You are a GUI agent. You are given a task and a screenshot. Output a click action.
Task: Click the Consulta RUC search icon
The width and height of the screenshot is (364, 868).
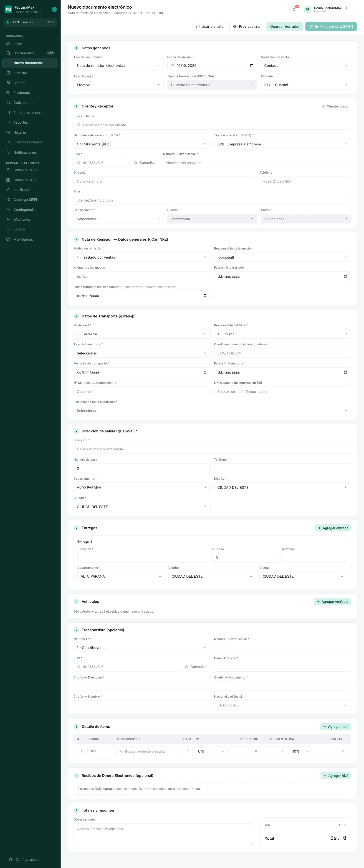(8, 170)
